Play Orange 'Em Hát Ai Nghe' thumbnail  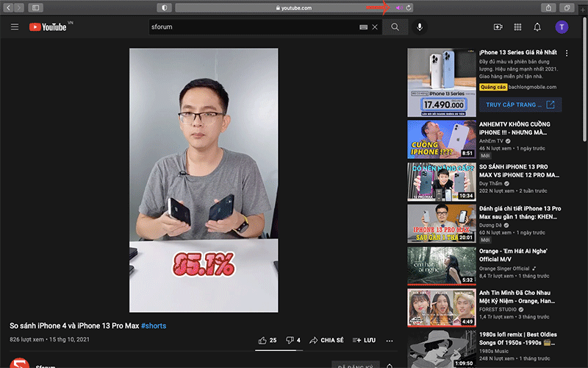click(442, 266)
